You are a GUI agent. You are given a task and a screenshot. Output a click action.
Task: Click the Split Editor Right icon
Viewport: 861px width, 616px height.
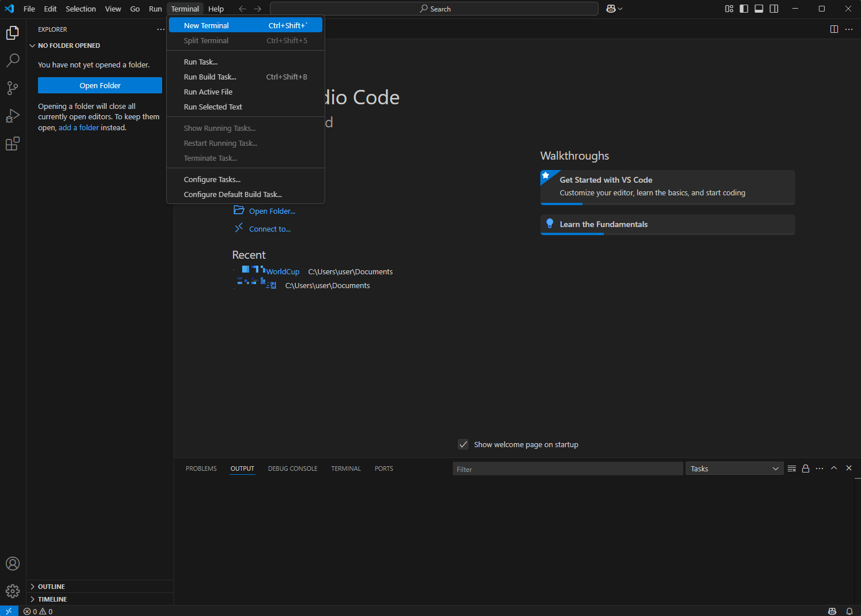click(x=834, y=29)
